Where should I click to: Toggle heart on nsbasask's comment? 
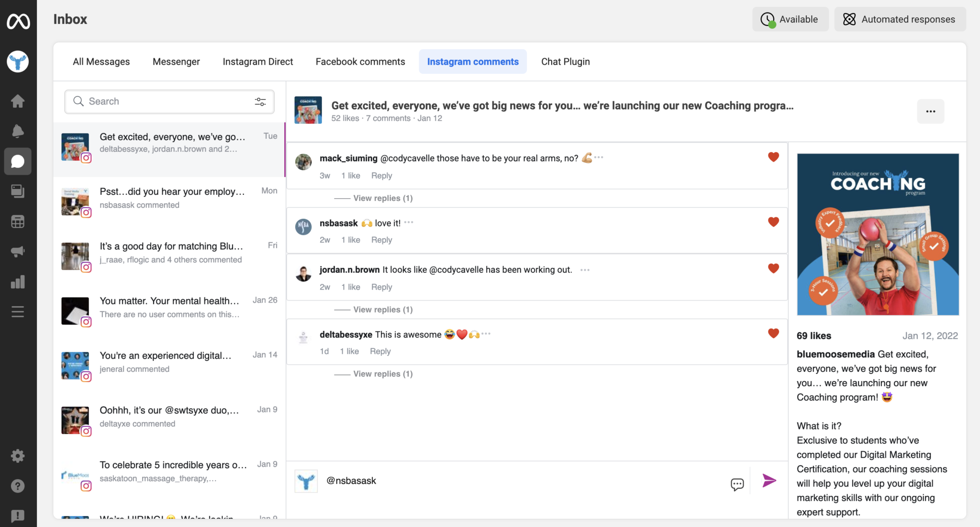773,222
